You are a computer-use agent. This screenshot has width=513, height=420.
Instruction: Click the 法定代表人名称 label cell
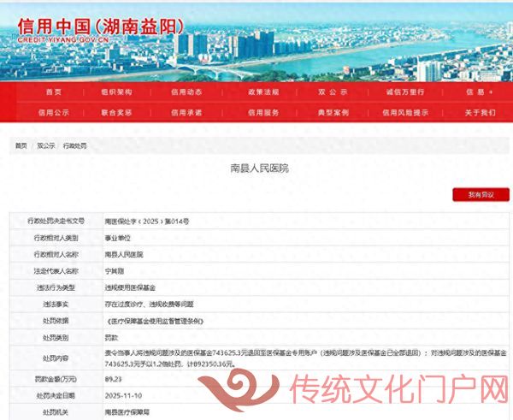pos(56,270)
